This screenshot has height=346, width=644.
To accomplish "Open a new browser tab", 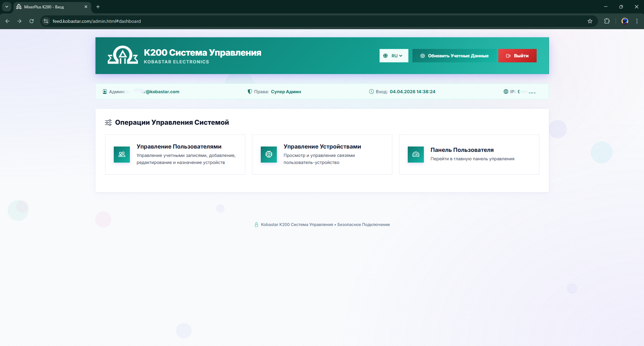I will (x=98, y=7).
